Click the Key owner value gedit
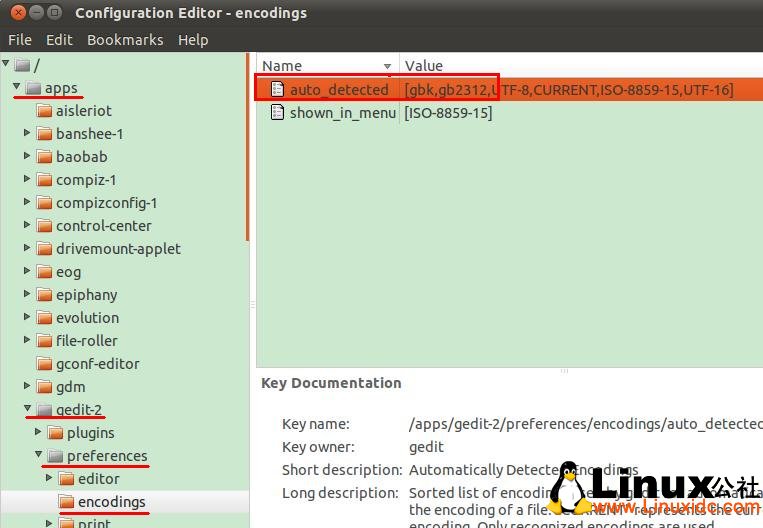This screenshot has height=528, width=763. (426, 447)
